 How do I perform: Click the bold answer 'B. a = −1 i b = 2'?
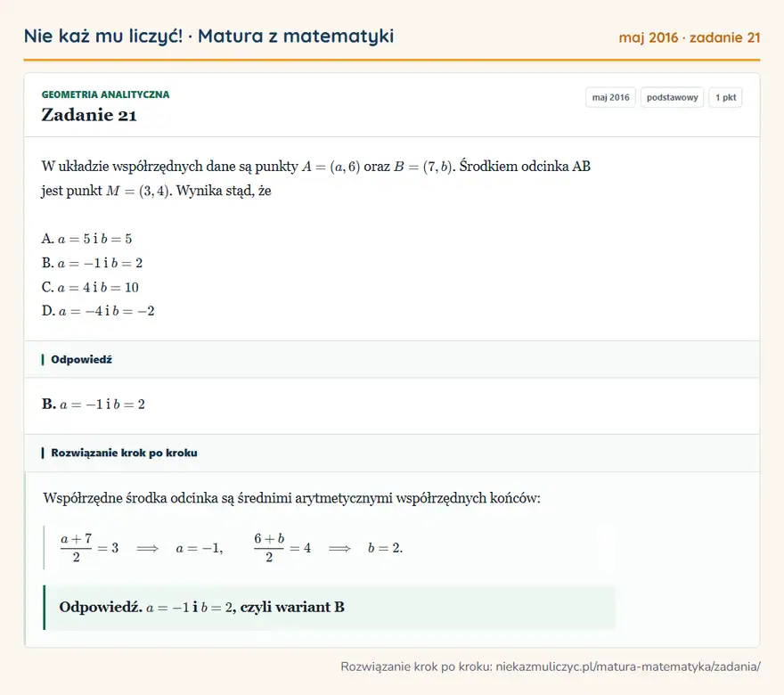tap(94, 404)
